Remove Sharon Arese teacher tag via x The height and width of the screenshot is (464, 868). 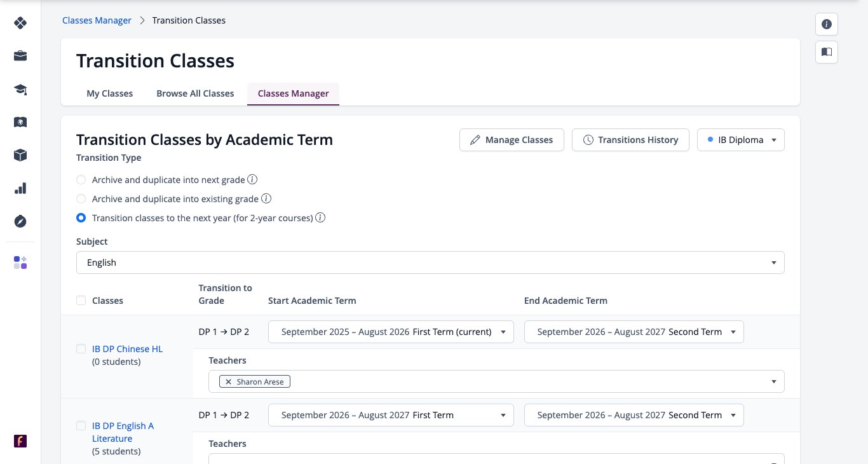click(228, 382)
